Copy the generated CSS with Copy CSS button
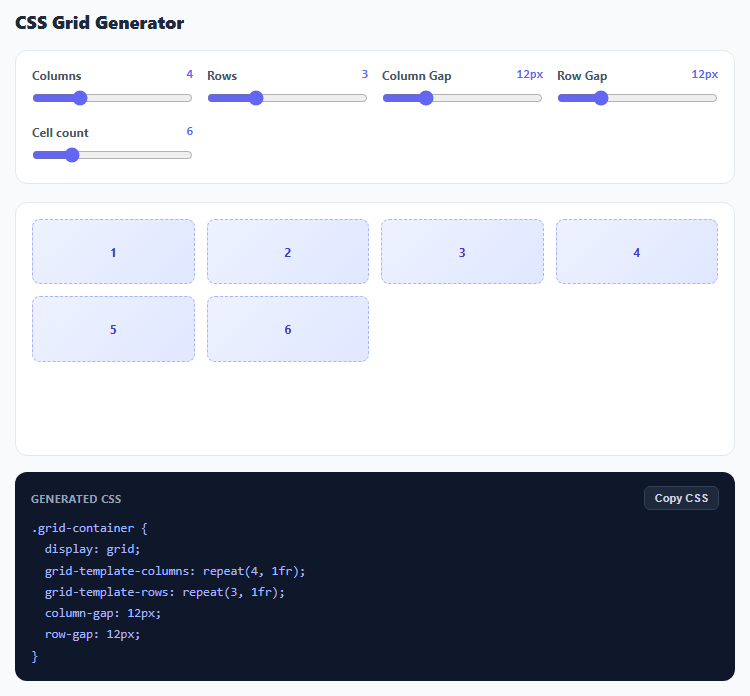The height and width of the screenshot is (696, 750). tap(681, 498)
